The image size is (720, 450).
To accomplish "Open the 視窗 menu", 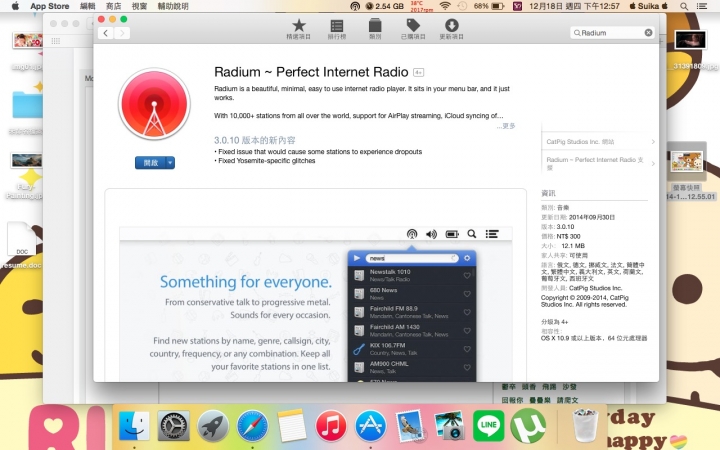I will [x=139, y=6].
